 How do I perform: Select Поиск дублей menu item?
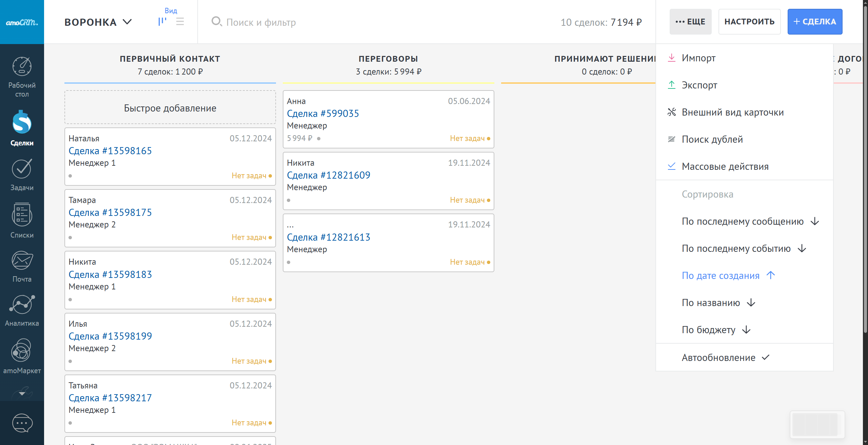tap(712, 139)
